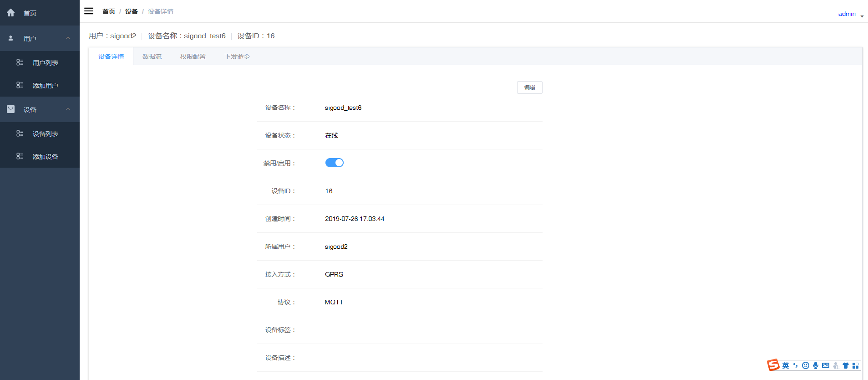Screen dimensions: 868x380
Task: Toggle the 禁用/启用 device switch
Action: coord(335,163)
